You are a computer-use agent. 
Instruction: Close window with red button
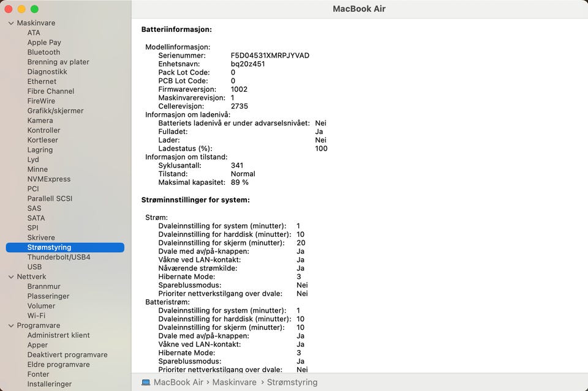point(8,9)
